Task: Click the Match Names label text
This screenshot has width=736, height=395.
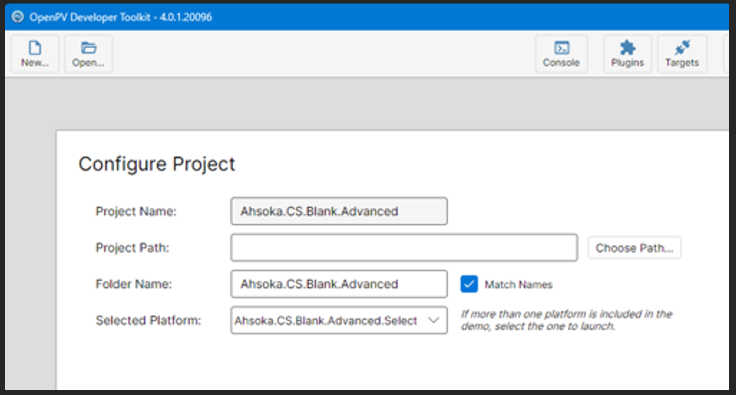Action: pyautogui.click(x=518, y=284)
